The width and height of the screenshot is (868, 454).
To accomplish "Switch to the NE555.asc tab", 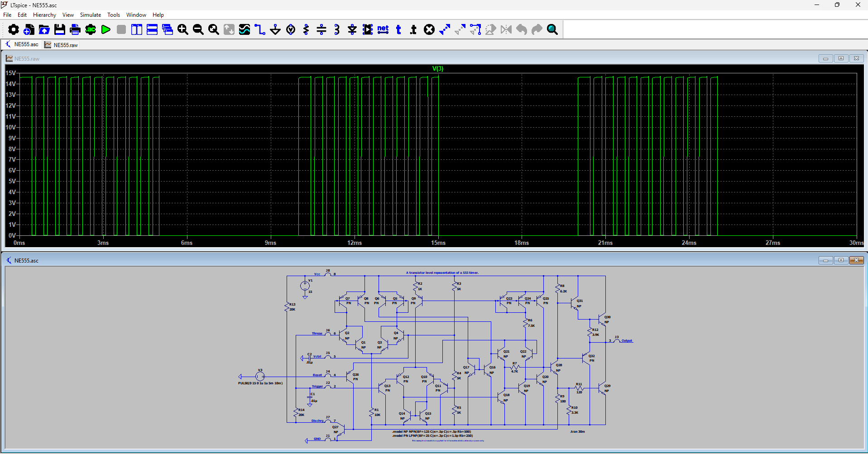I will click(x=22, y=44).
